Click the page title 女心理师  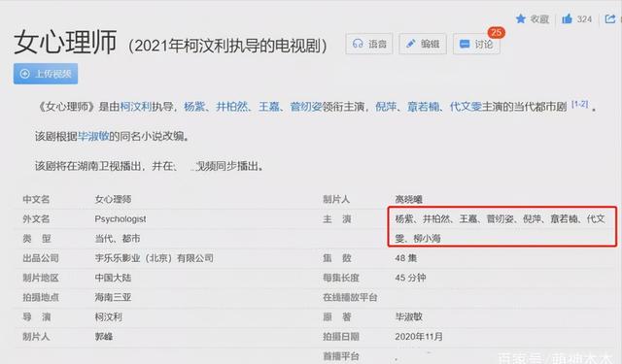[65, 42]
